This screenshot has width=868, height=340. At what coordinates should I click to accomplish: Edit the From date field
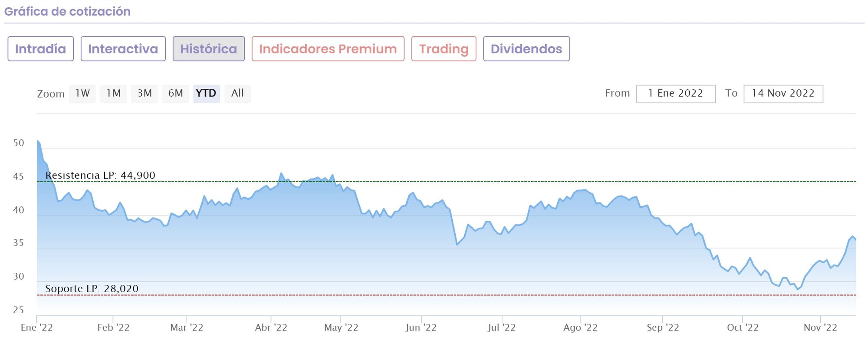675,94
